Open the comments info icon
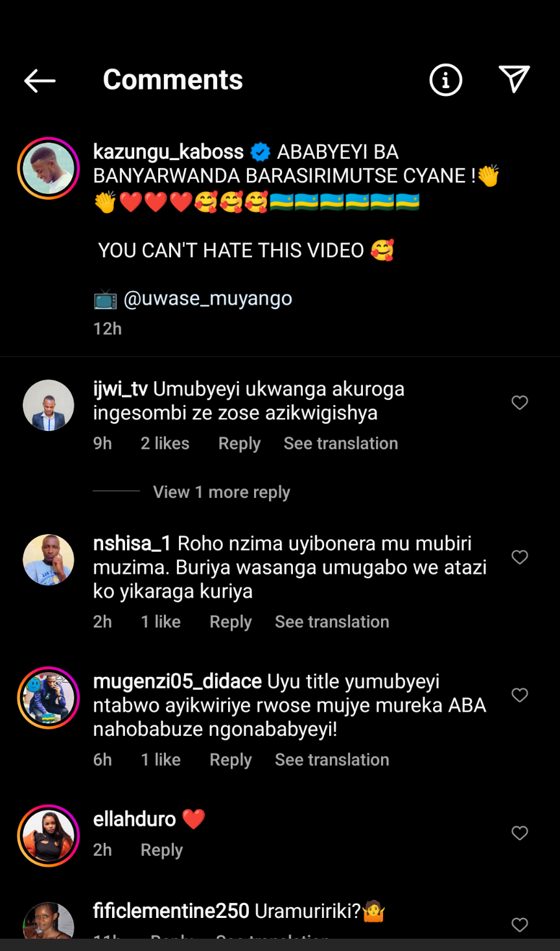Screen dimensions: 560x951 pos(445,80)
